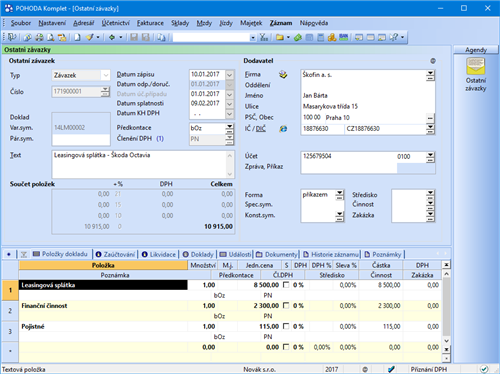Image resolution: width=500 pixels, height=374 pixels.
Task: Open the Soubor menu
Action: click(21, 23)
